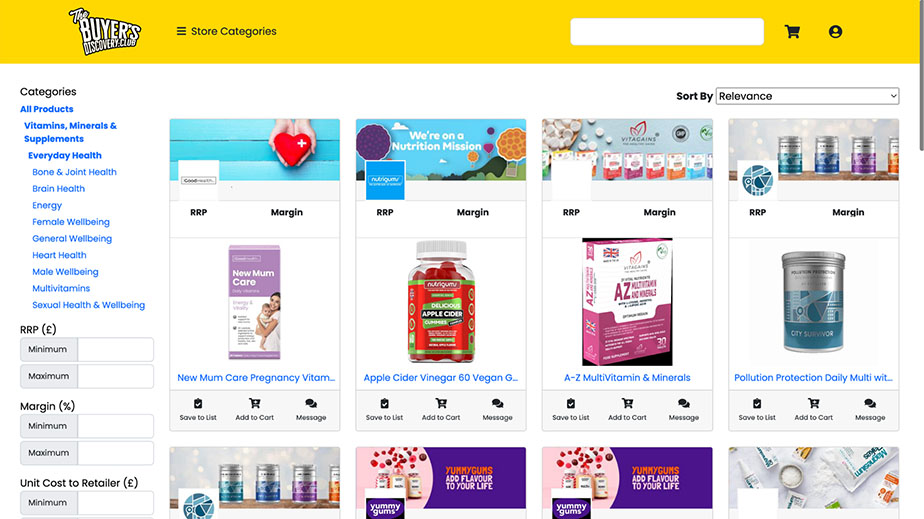The width and height of the screenshot is (924, 519).
Task: Open Bone & Joint Health category link
Action: tap(74, 172)
